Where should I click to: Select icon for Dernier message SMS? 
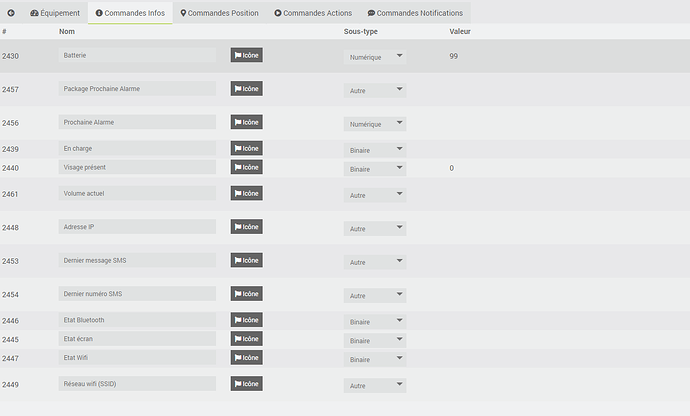click(x=246, y=260)
